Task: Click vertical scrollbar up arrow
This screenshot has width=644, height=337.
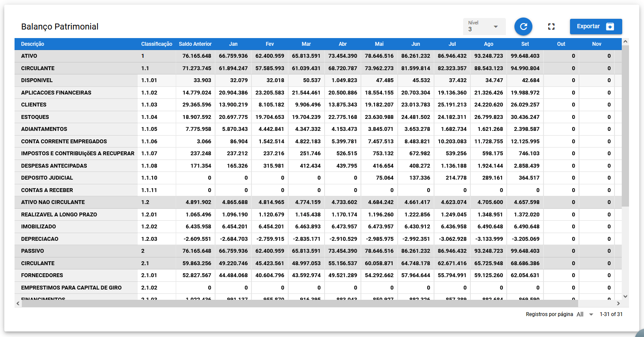Action: 625,42
